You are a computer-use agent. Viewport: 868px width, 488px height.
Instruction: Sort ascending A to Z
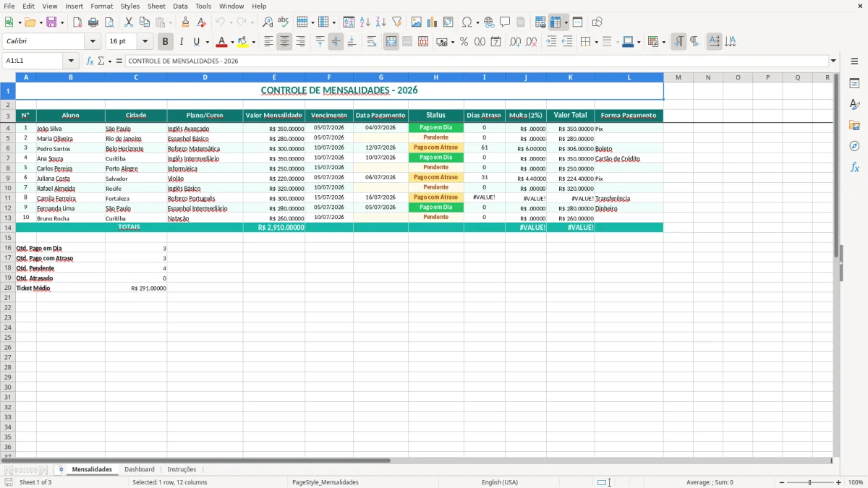[x=365, y=22]
